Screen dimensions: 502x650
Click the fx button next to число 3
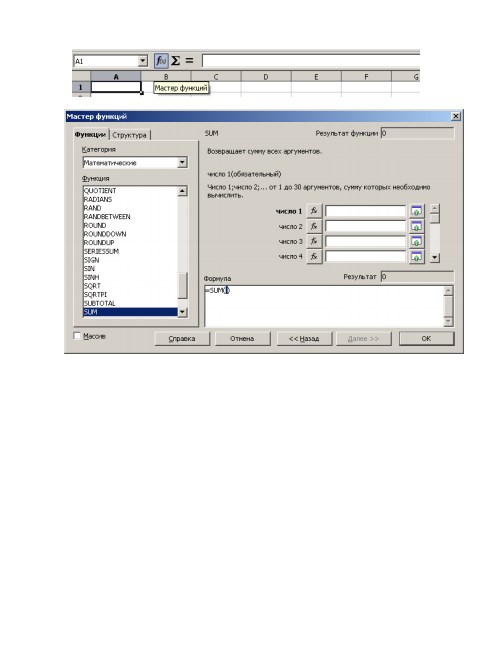coord(314,241)
